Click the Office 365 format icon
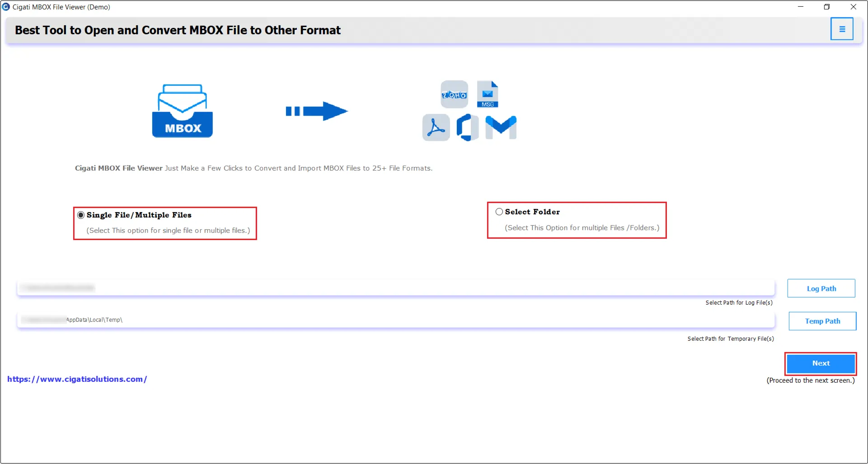This screenshot has width=868, height=464. click(x=468, y=127)
